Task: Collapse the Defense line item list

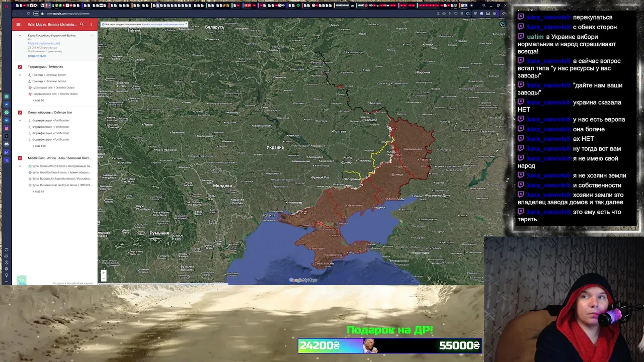Action: (x=20, y=121)
